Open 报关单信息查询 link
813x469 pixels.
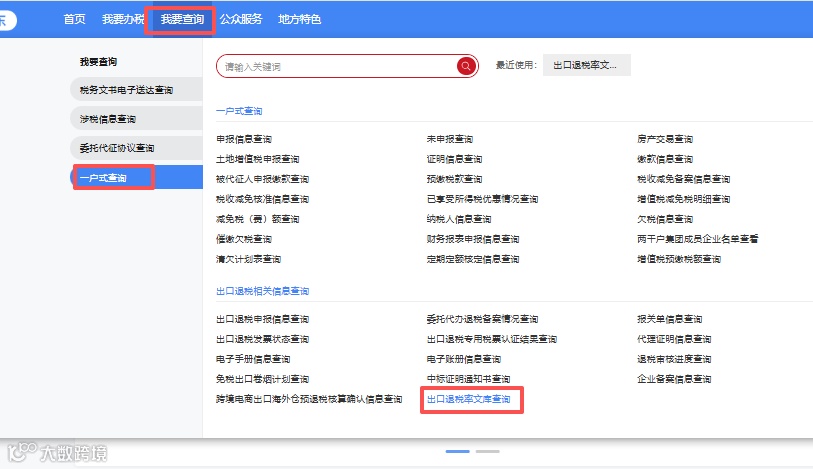click(x=669, y=319)
